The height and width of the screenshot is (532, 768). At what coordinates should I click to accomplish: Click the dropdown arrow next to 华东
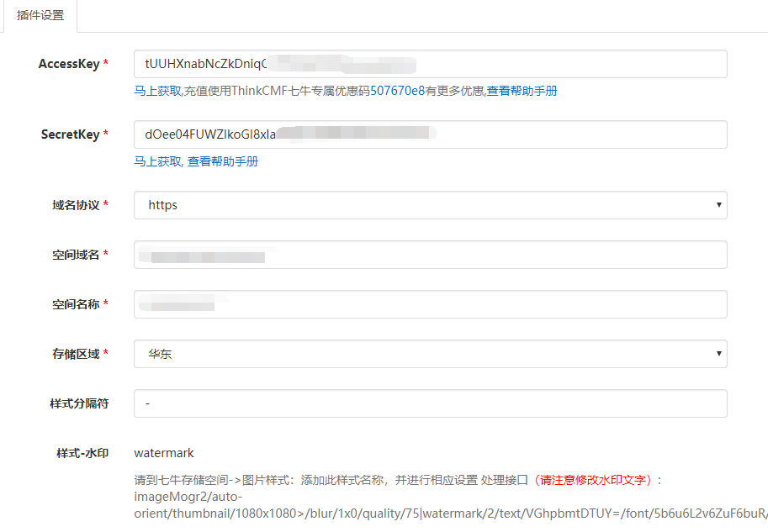pyautogui.click(x=719, y=353)
